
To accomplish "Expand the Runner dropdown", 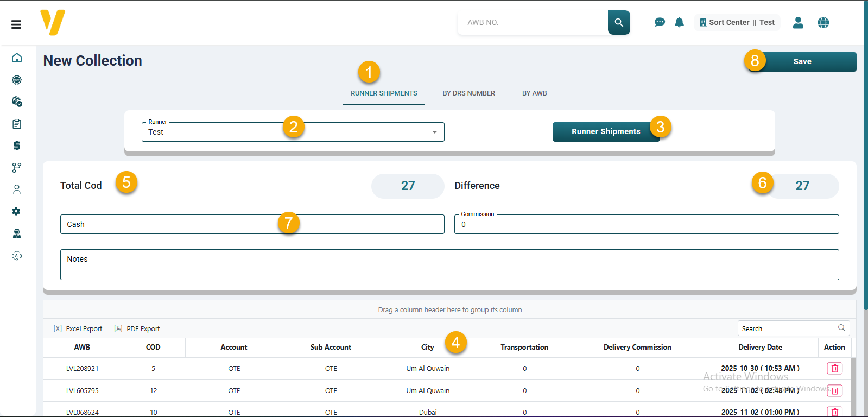I will coord(434,132).
